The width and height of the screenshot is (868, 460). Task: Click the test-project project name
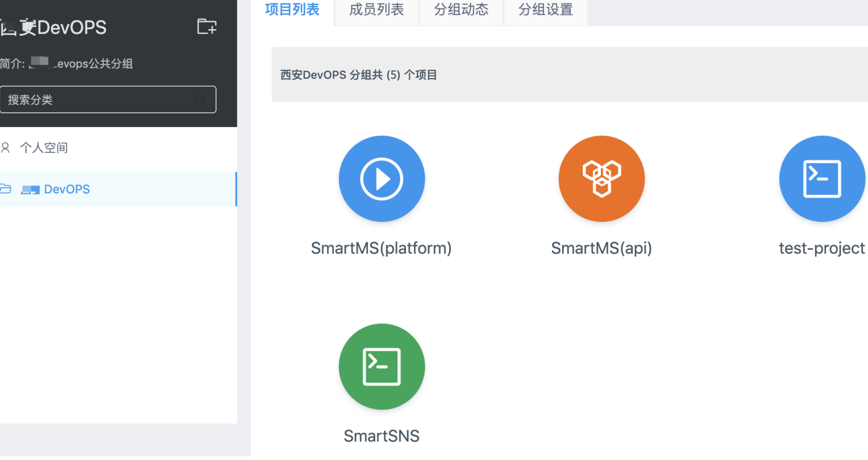coord(822,248)
